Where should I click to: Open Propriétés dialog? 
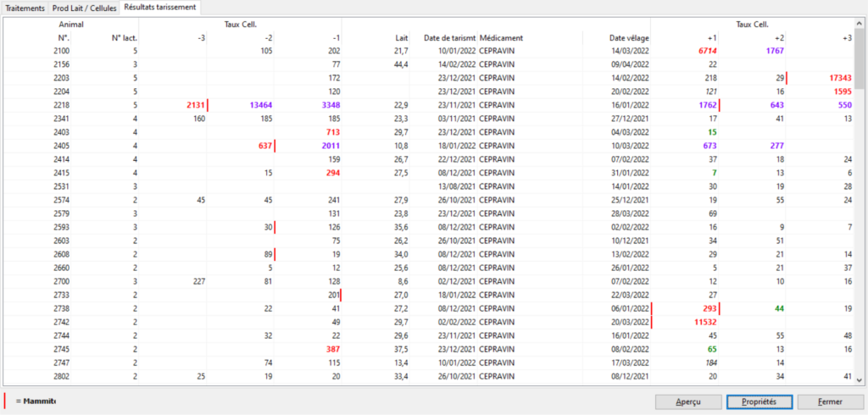759,401
